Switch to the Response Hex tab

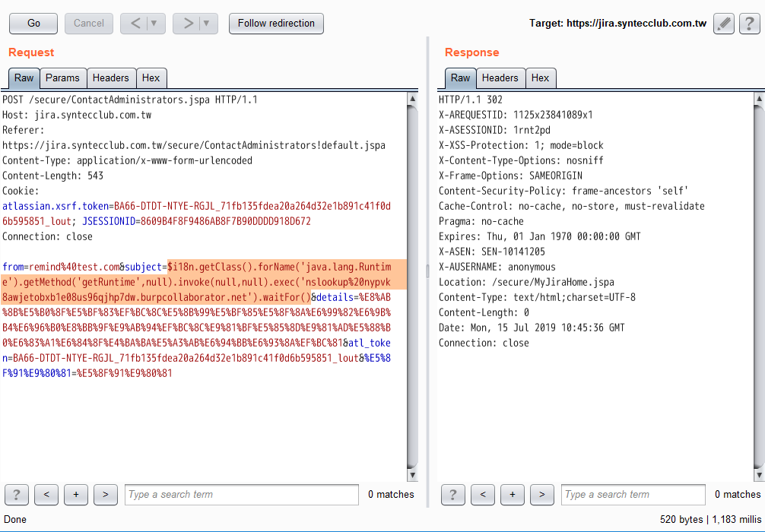tap(540, 78)
